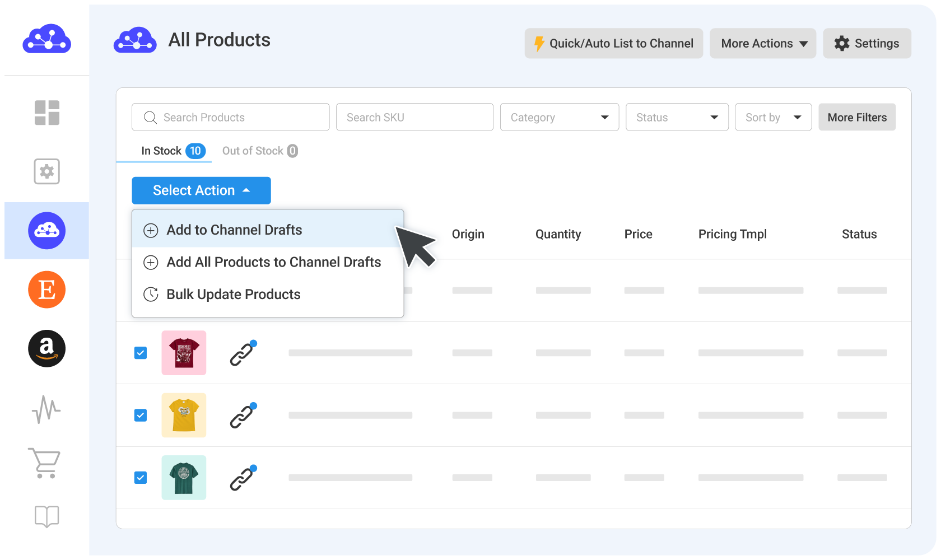Open the Amazon channel icon
The height and width of the screenshot is (560, 941).
pyautogui.click(x=47, y=348)
